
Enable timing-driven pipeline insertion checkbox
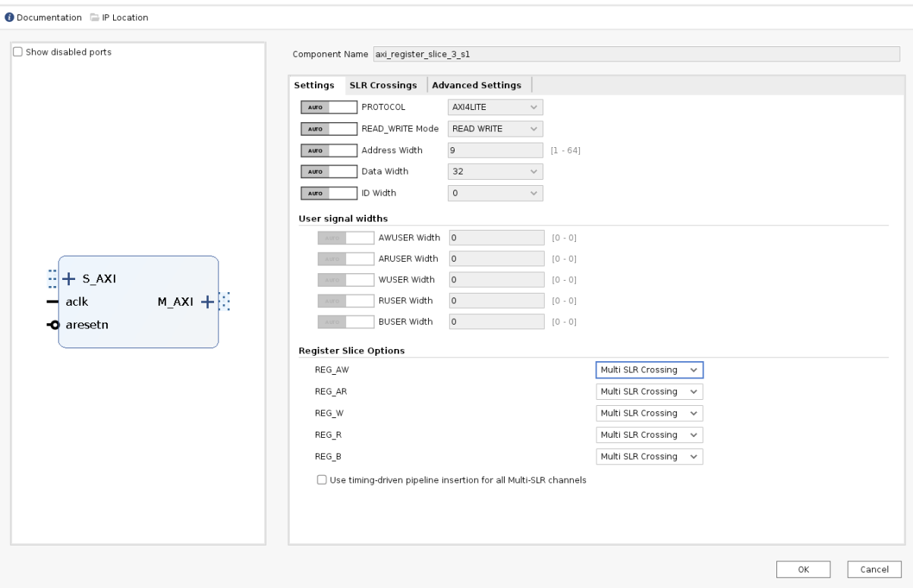click(x=322, y=480)
